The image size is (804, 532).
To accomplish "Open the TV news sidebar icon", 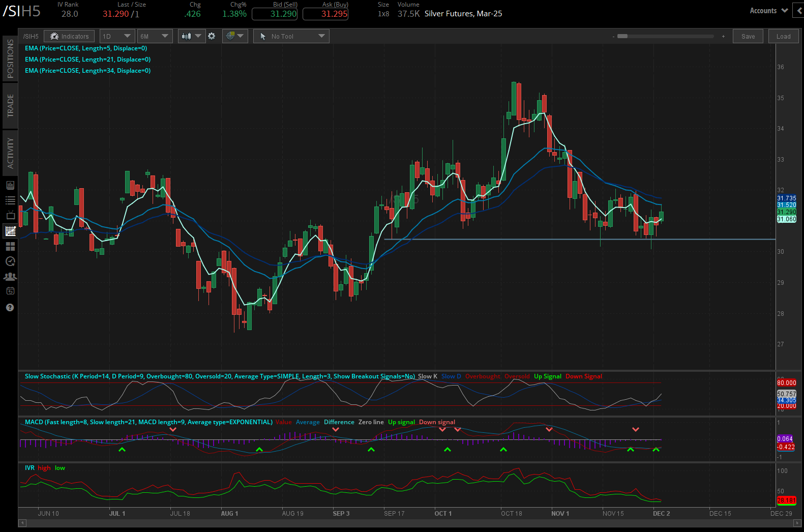I will coord(10,216).
